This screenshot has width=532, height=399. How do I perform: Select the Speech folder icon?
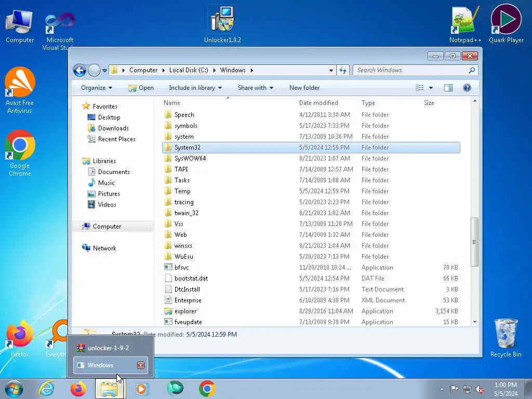pyautogui.click(x=168, y=114)
